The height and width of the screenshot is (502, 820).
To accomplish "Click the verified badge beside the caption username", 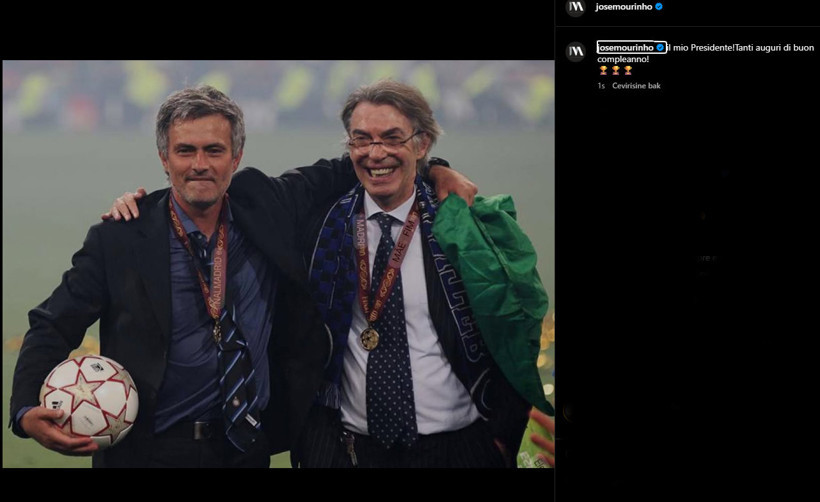I will [x=660, y=47].
